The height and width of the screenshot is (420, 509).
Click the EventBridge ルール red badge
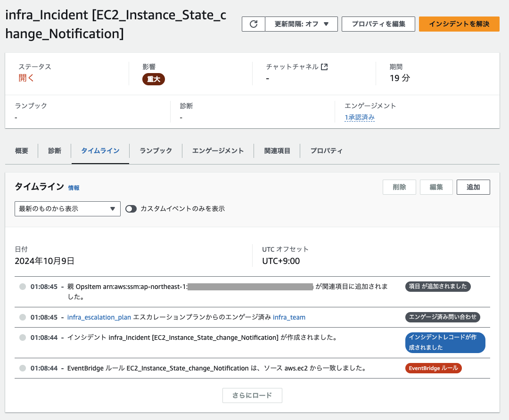pyautogui.click(x=434, y=368)
